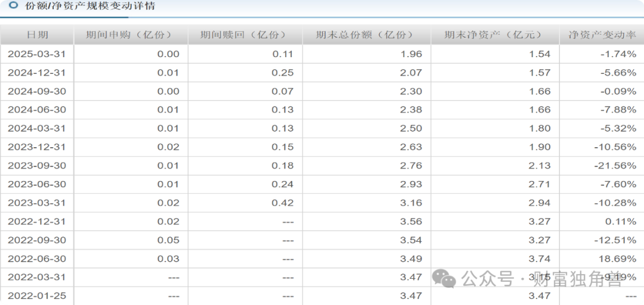Screen dimensions: 644x305
Task: Click the circle icon beside 份额/净资产规模变动详情
Action: click(14, 5)
